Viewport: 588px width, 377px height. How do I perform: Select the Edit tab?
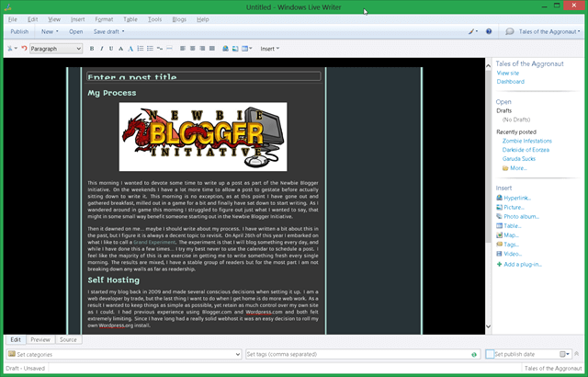[x=16, y=339]
